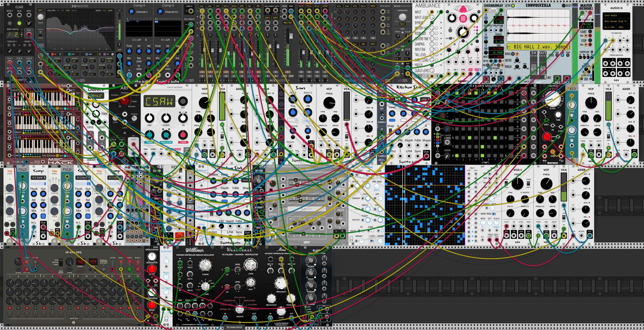
Task: Open the Burr-Brown from TI device selector
Action: 616,21
